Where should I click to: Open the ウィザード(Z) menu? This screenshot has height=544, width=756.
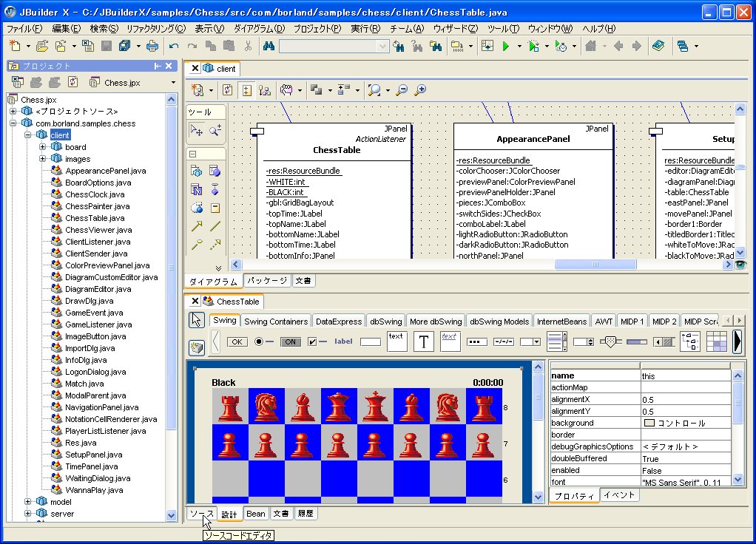[x=455, y=28]
